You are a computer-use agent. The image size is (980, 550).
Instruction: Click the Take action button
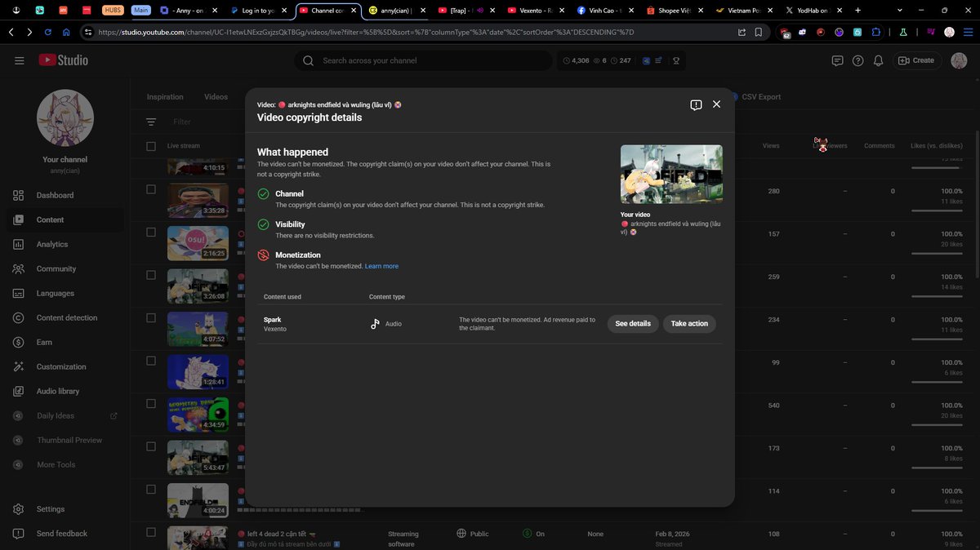[x=689, y=324]
